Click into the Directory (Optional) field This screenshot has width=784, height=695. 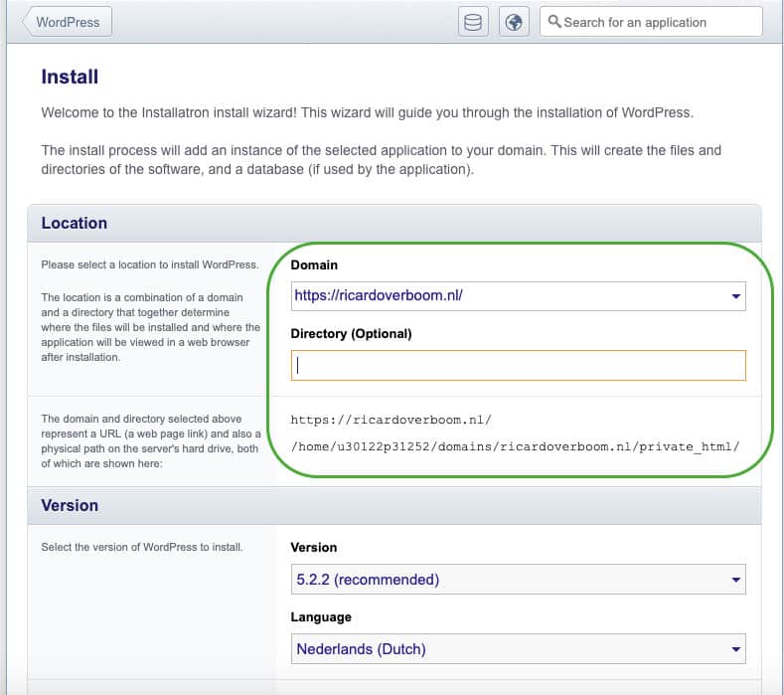pyautogui.click(x=518, y=365)
